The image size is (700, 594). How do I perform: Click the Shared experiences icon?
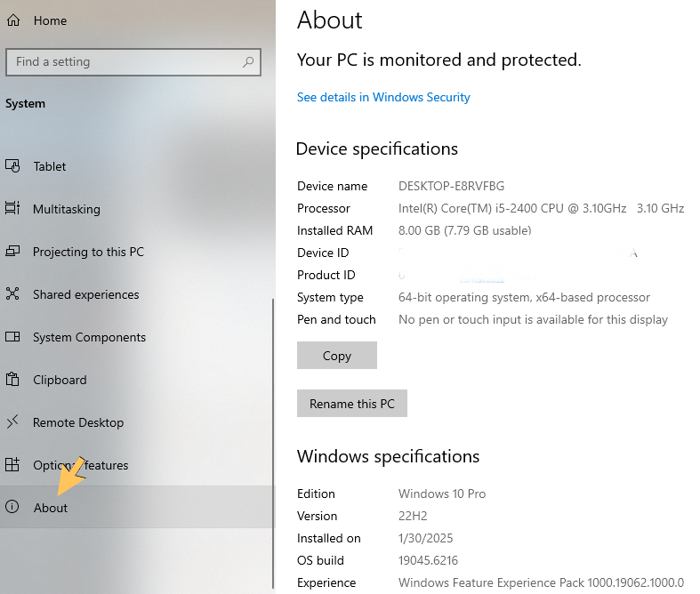[x=12, y=293]
